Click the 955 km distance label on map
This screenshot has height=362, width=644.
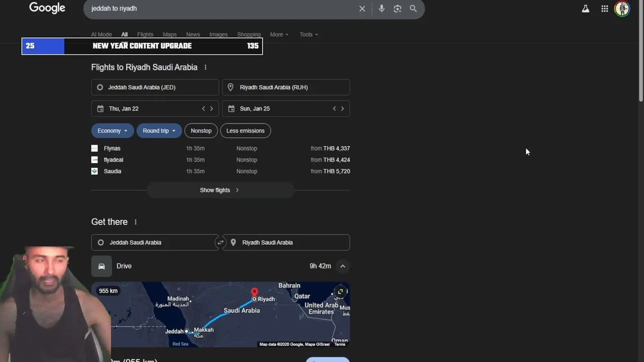108,291
